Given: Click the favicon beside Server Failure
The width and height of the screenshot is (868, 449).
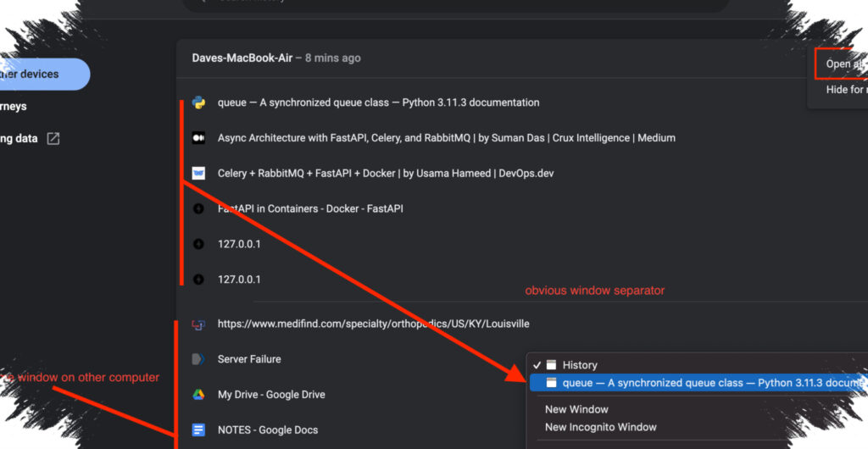Looking at the screenshot, I should click(198, 359).
